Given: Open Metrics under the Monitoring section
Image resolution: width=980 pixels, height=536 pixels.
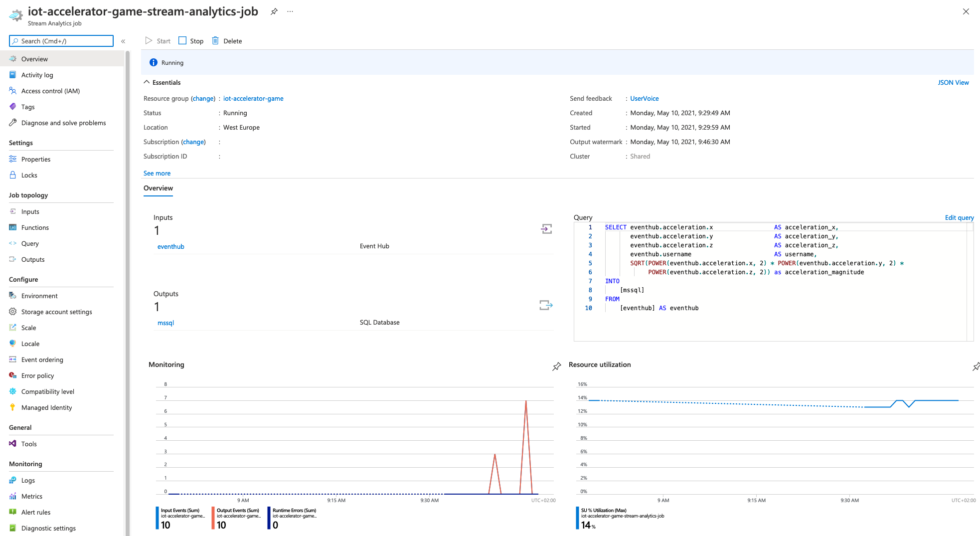Looking at the screenshot, I should point(32,496).
